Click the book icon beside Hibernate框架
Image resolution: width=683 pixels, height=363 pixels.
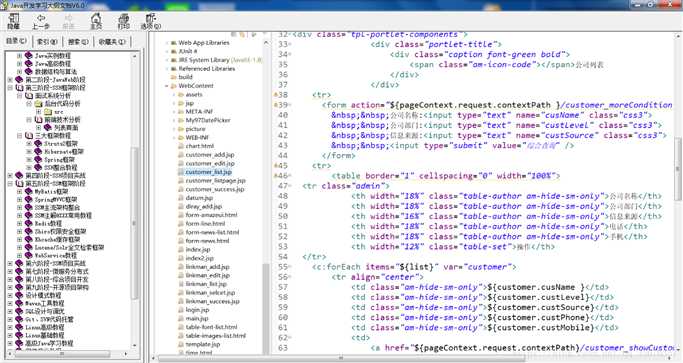(x=38, y=151)
